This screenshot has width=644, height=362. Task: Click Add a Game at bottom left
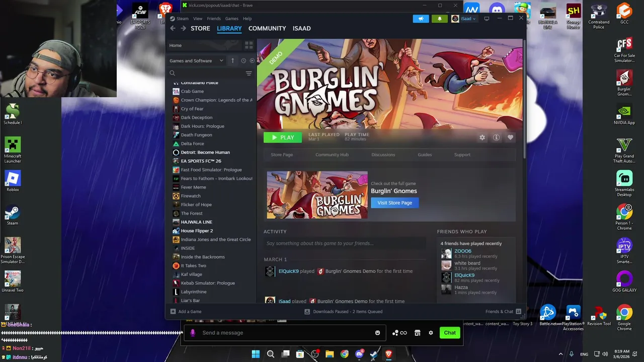185,311
